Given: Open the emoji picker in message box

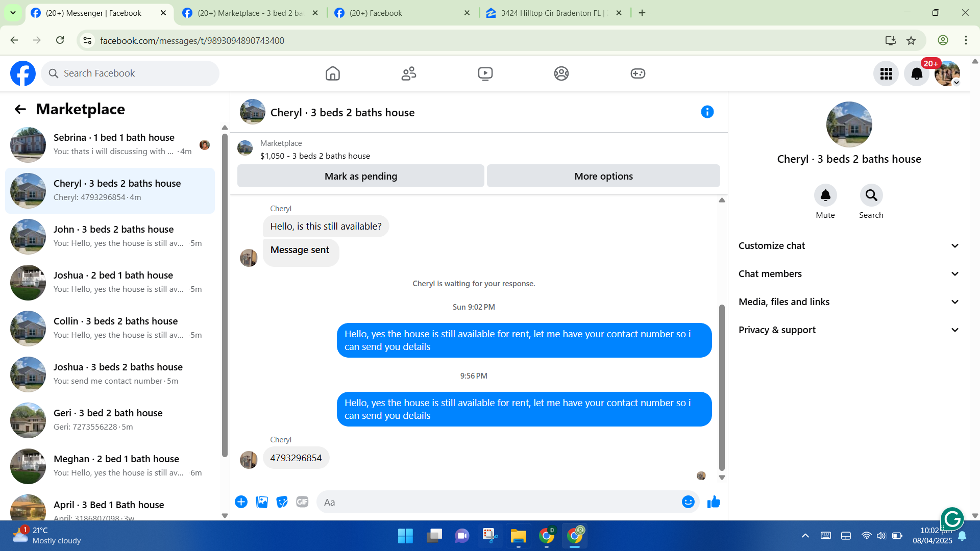Looking at the screenshot, I should click(688, 502).
